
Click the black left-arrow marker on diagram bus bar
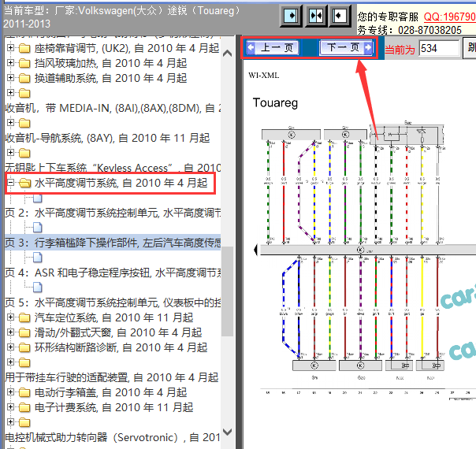[255, 250]
